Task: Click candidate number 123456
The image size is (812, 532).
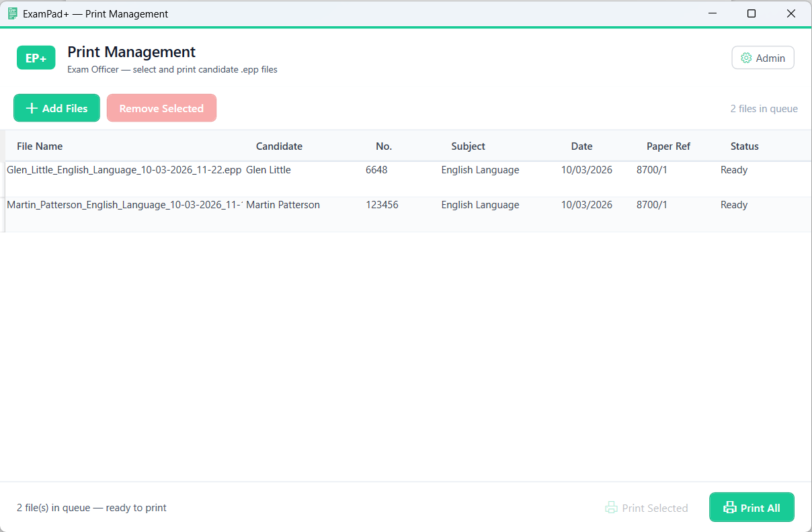Action: [382, 206]
